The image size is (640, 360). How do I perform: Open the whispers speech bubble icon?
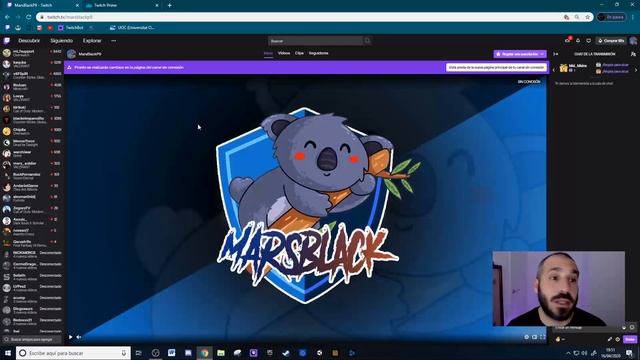click(589, 40)
